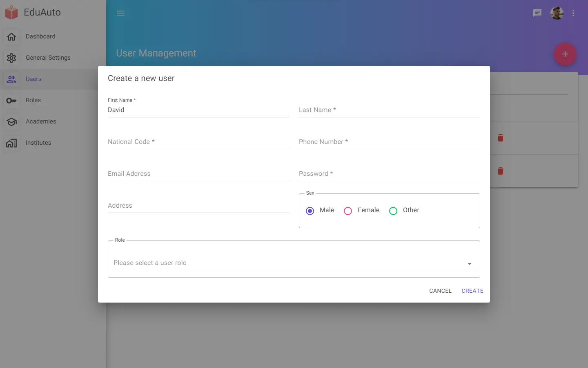Click the 'Create a new user' dialog title

click(141, 78)
